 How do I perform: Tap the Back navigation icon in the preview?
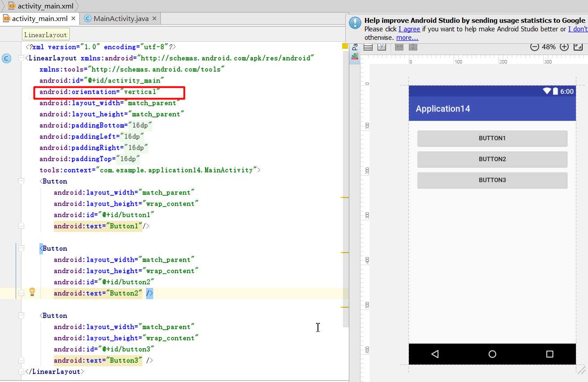(435, 354)
